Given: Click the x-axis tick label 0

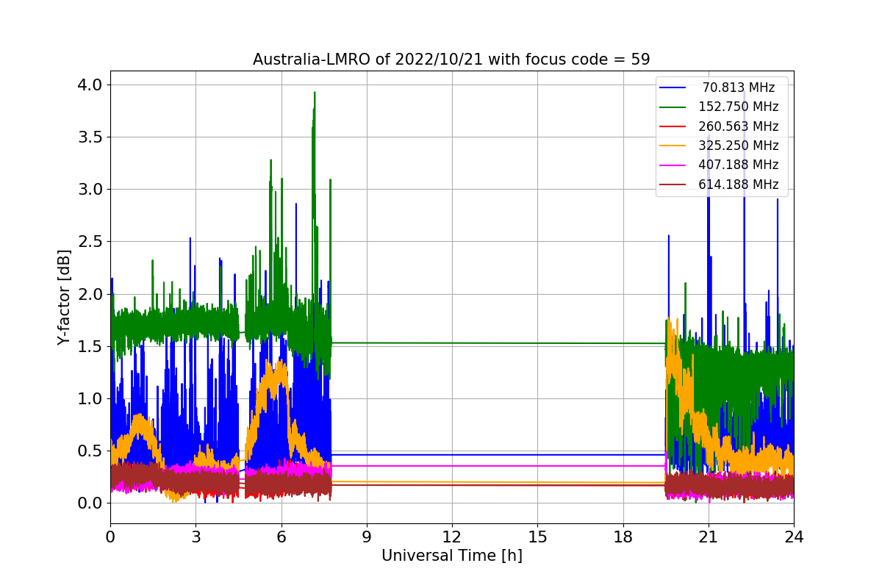Looking at the screenshot, I should tap(110, 537).
